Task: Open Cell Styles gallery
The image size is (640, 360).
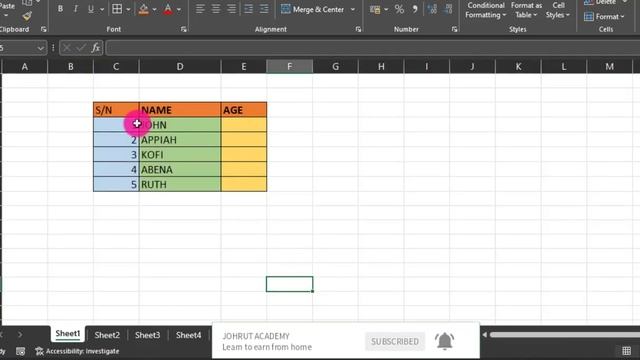Action: click(558, 10)
